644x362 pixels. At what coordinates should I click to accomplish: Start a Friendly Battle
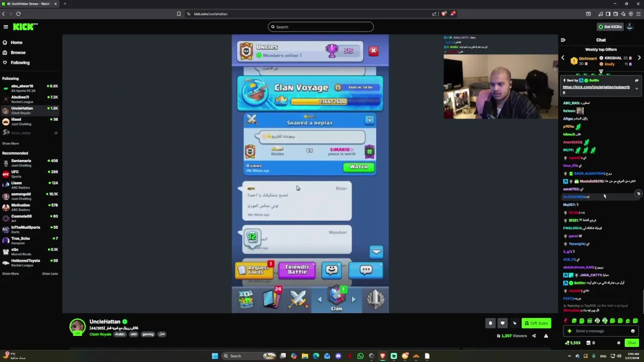coord(297,269)
